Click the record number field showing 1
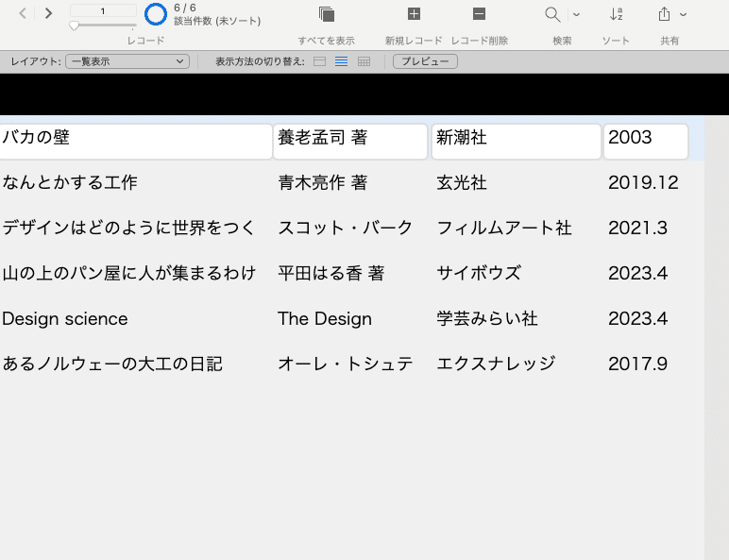729x560 pixels. [103, 10]
